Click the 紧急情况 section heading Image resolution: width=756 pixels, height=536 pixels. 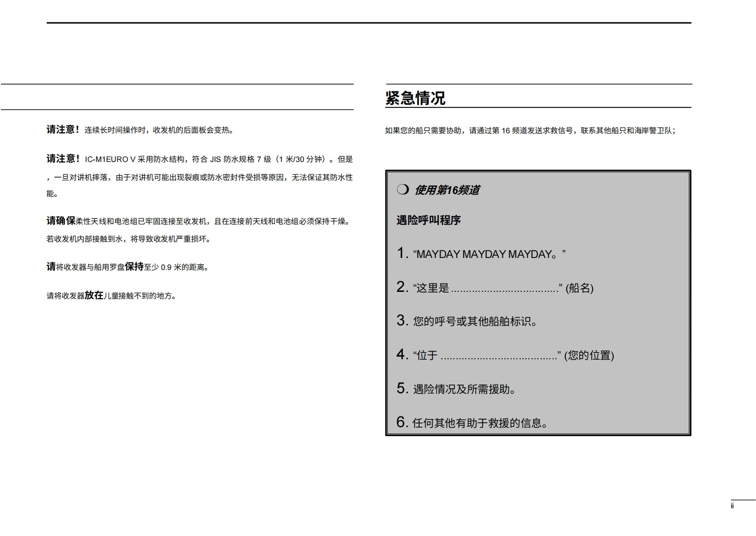[415, 98]
